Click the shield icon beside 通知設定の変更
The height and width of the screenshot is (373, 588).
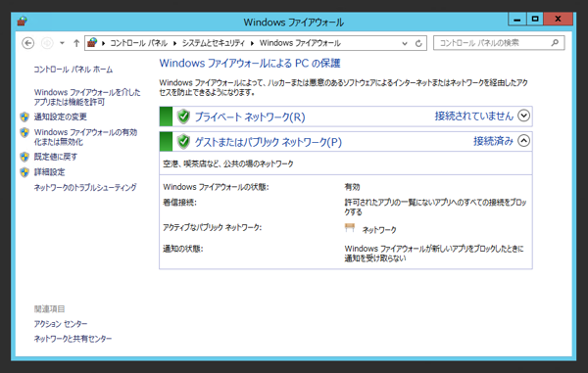pos(24,117)
